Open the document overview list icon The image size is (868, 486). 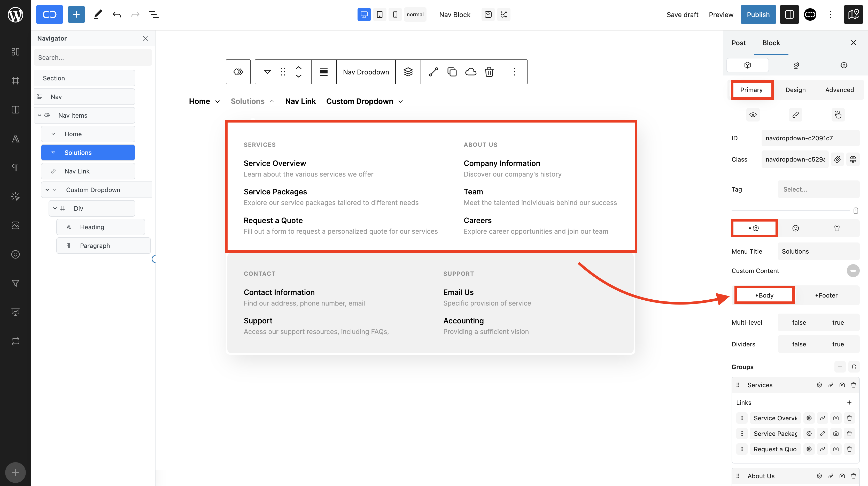click(x=154, y=14)
